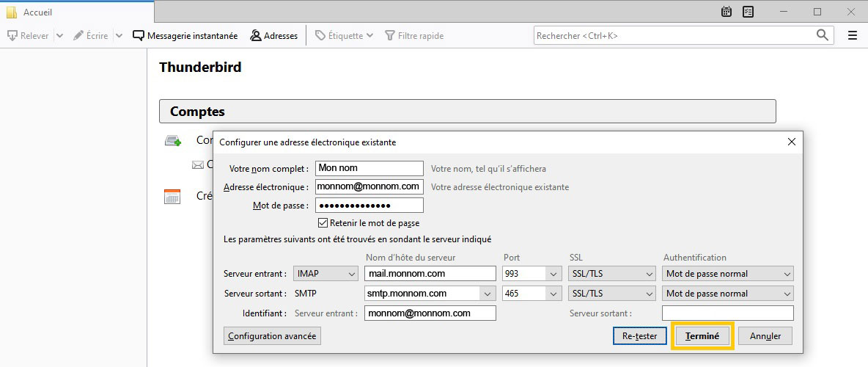Screen dimensions: 868x367
Task: Open incoming server authentication dropdown
Action: click(x=728, y=274)
